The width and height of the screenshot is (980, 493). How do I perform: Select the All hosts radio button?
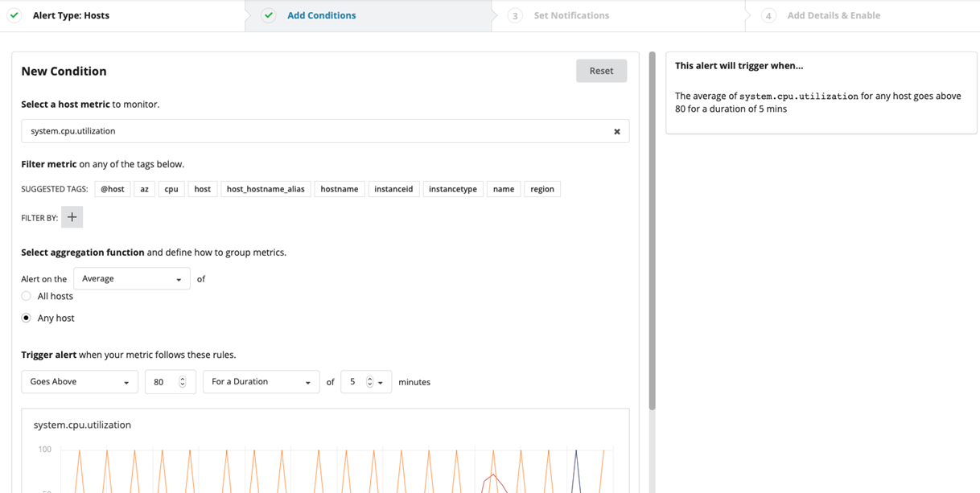coord(27,296)
